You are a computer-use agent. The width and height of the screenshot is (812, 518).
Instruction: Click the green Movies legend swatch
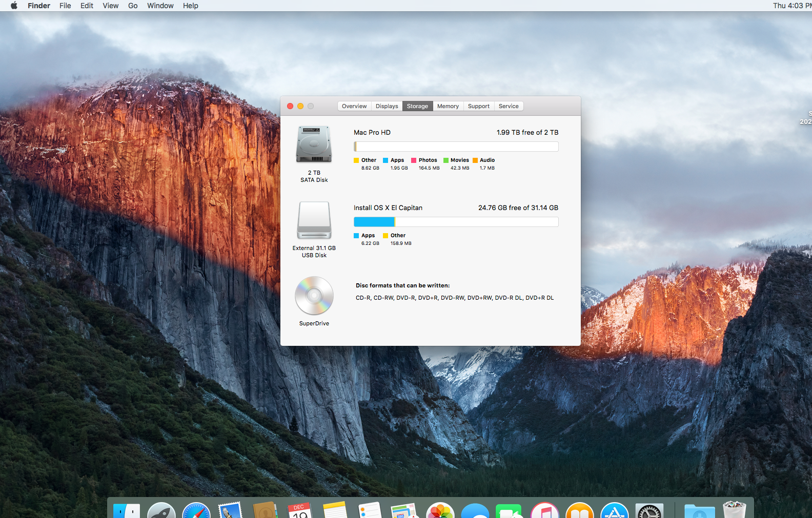446,160
